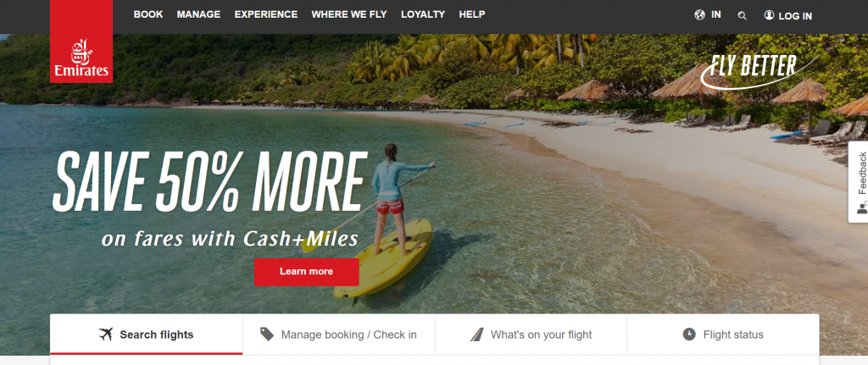Click the Feedback person icon
868x365 pixels.
click(862, 208)
